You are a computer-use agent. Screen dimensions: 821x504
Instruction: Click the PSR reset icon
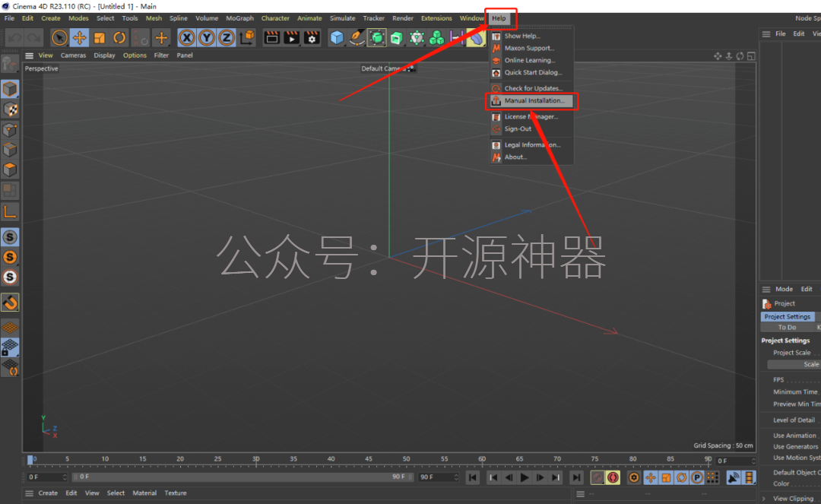click(x=141, y=38)
